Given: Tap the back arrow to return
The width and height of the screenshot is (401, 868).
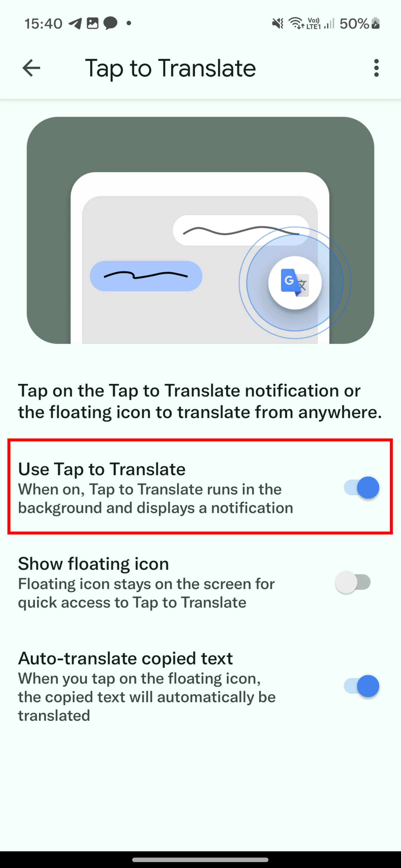Looking at the screenshot, I should 32,68.
